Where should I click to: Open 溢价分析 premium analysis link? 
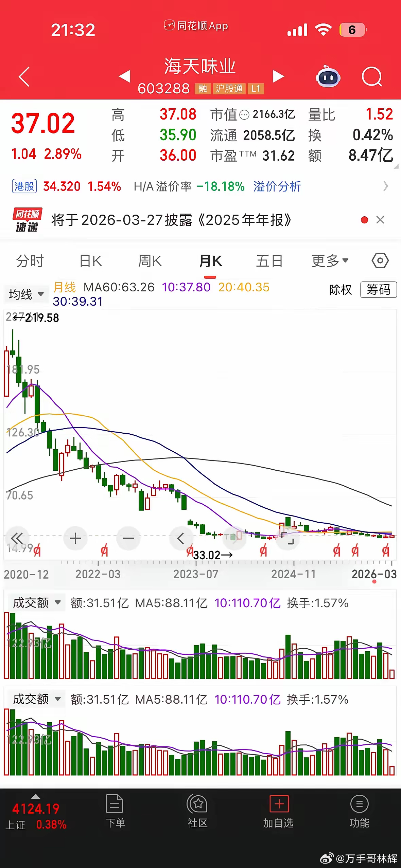(277, 186)
